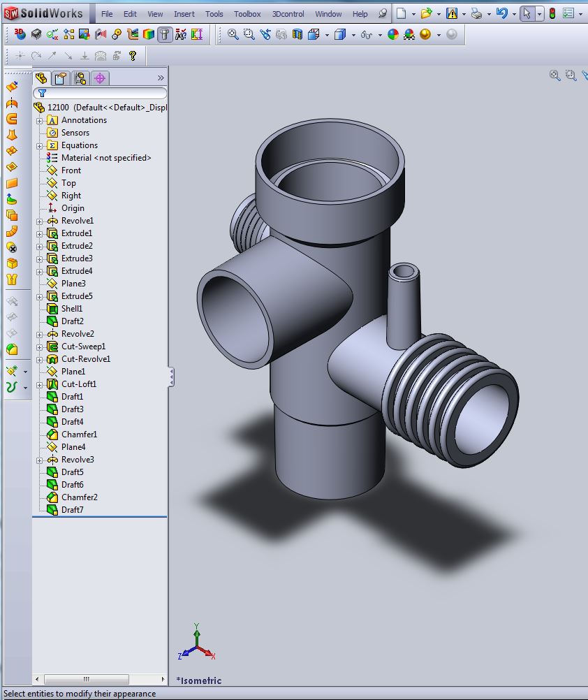The image size is (588, 700).
Task: Expand the Revolve3 feature node
Action: pos(40,460)
